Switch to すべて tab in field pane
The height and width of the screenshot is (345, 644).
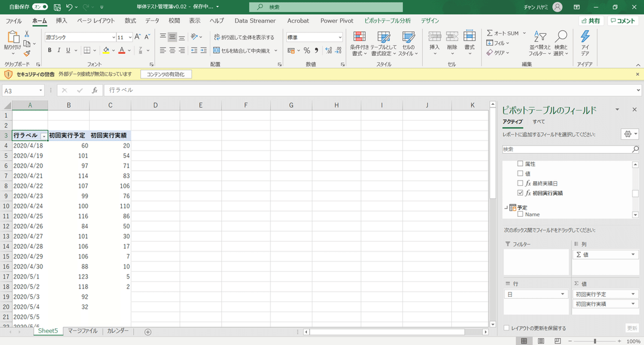pyautogui.click(x=539, y=121)
